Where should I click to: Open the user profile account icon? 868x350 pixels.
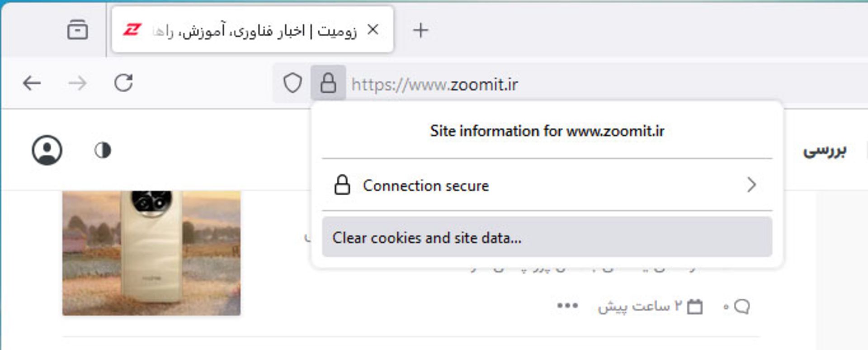pos(47,151)
